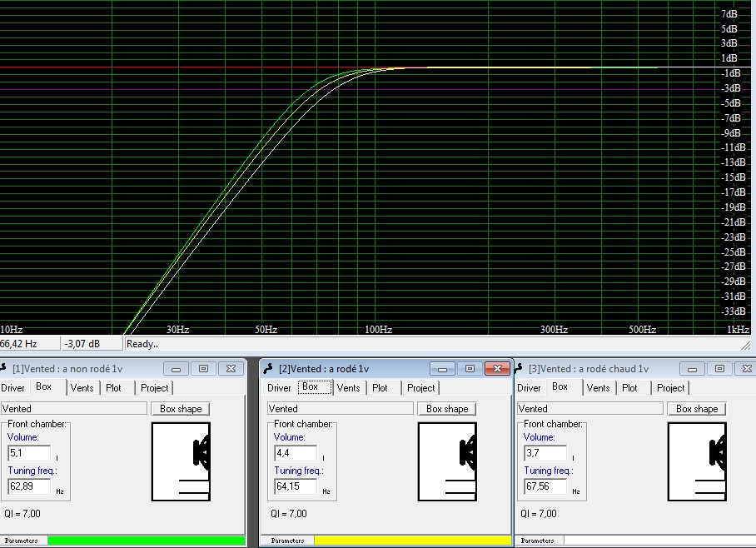
Task: Switch to the Driver tab in project [1]
Action: click(13, 388)
